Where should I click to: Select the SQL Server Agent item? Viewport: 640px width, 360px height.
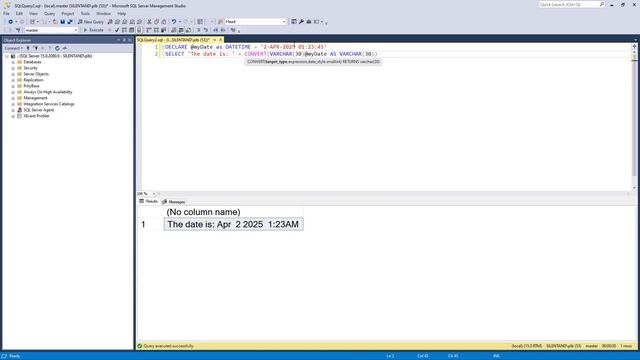point(39,110)
